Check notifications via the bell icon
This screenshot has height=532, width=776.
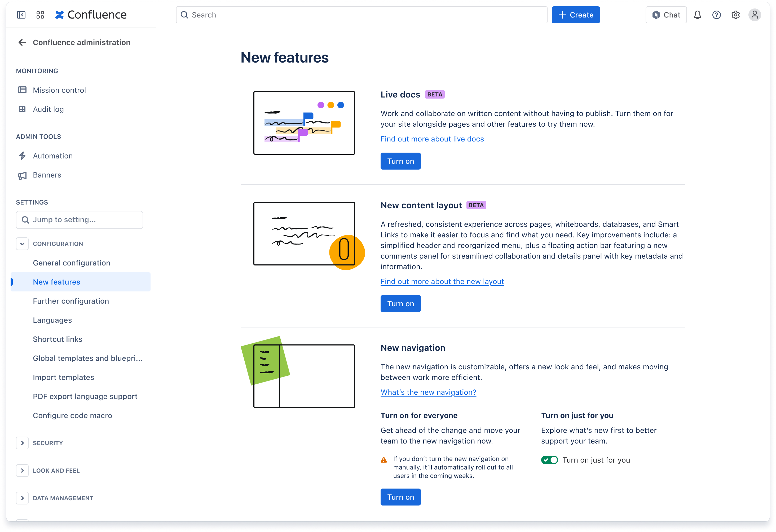697,15
